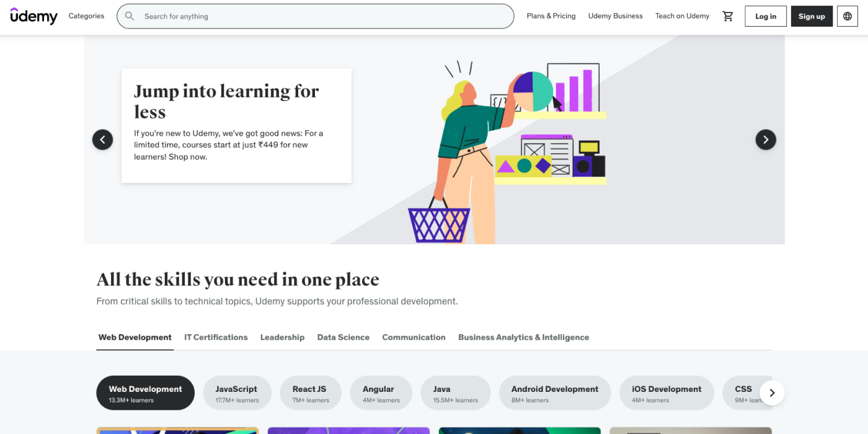
Task: Show next hero banner slide
Action: tap(766, 139)
